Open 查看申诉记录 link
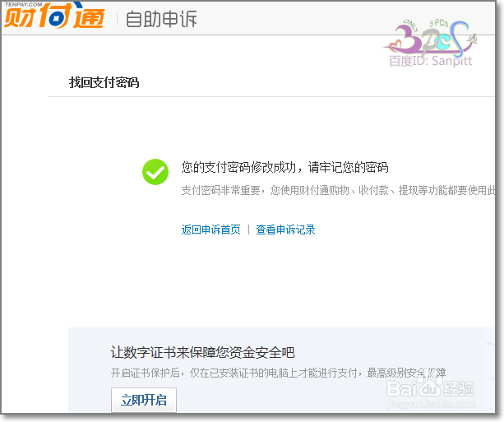The image size is (504, 422). coord(285,230)
